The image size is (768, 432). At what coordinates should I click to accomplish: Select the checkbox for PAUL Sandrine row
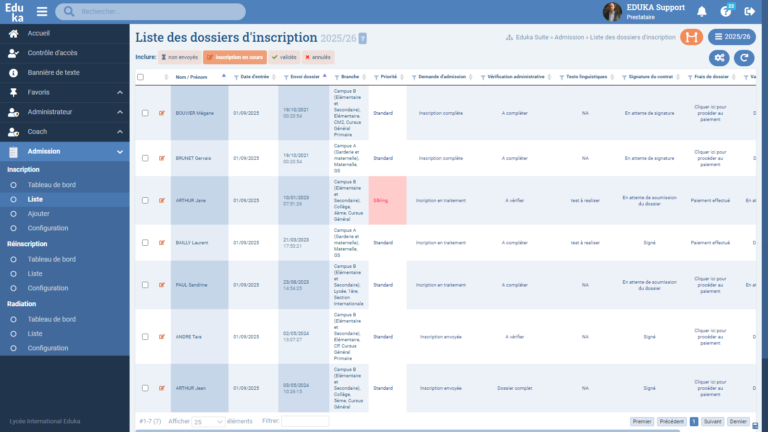tap(145, 285)
